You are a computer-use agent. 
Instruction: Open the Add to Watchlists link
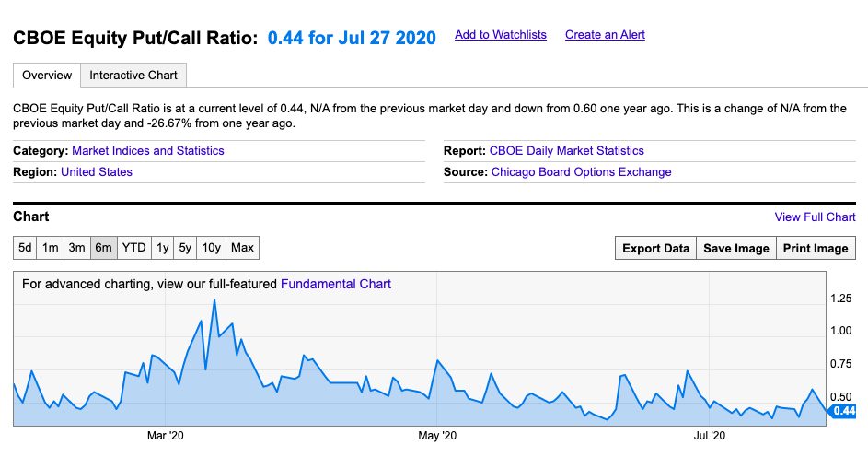tap(501, 35)
